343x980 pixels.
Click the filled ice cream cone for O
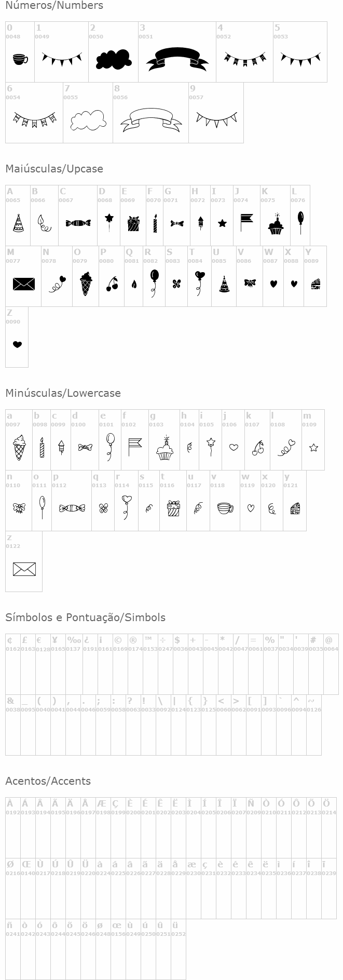click(86, 285)
